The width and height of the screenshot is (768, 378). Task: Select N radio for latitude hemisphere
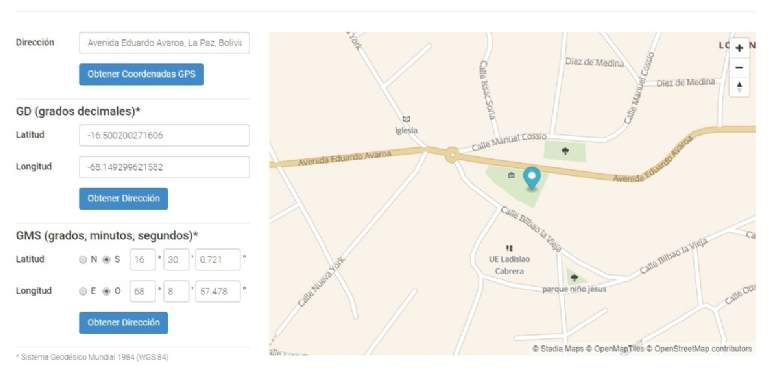pyautogui.click(x=83, y=260)
